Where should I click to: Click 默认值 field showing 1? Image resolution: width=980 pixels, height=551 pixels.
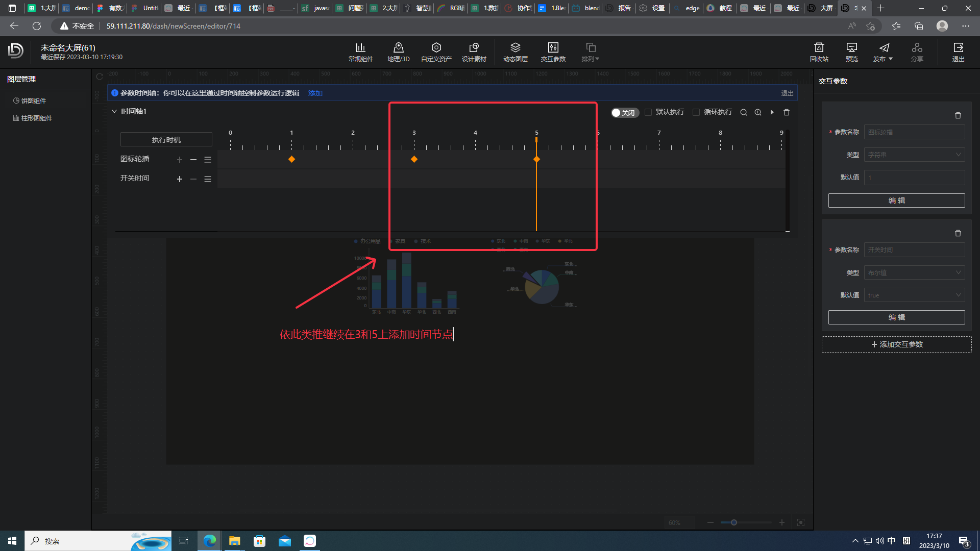914,178
